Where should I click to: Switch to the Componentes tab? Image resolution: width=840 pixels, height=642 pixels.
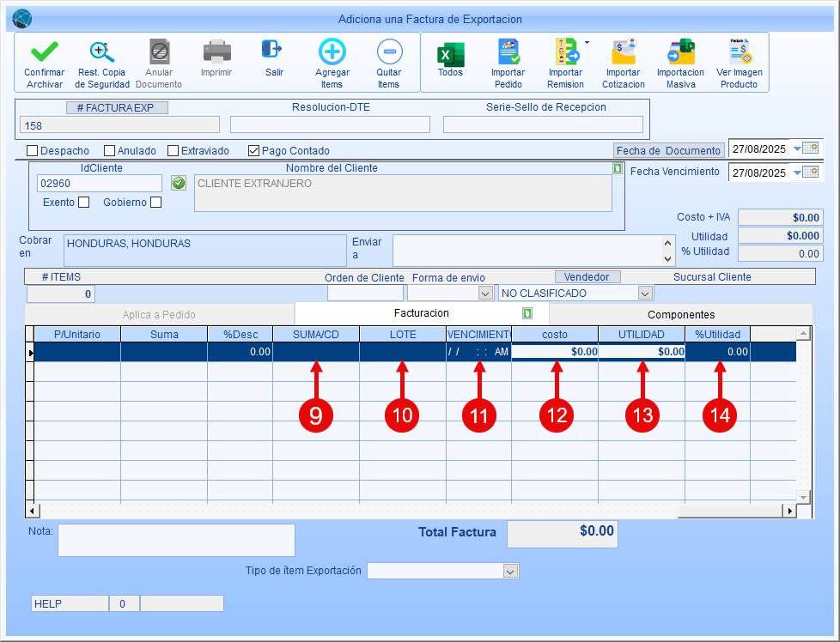click(680, 315)
